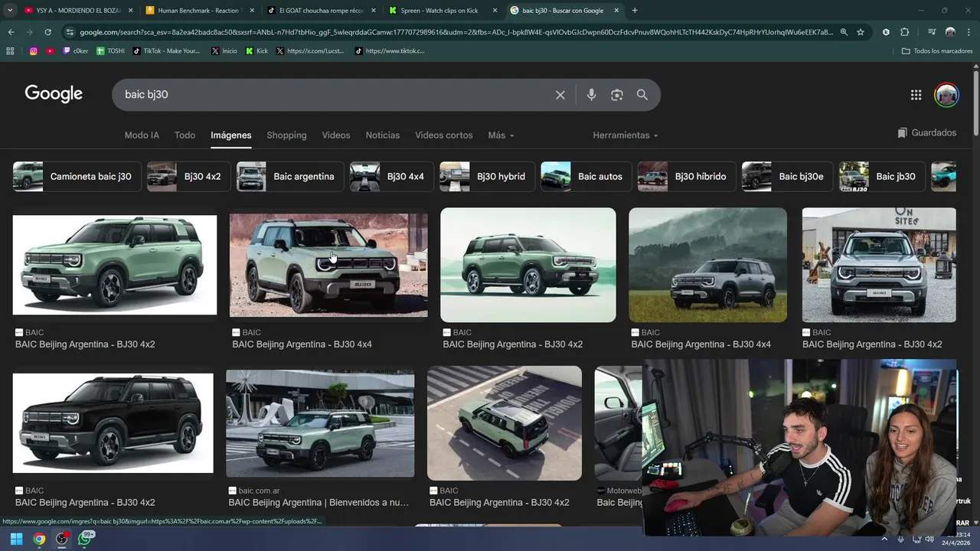980x551 pixels.
Task: Open the black BJ30 4x2 image thumbnail
Action: click(x=113, y=423)
